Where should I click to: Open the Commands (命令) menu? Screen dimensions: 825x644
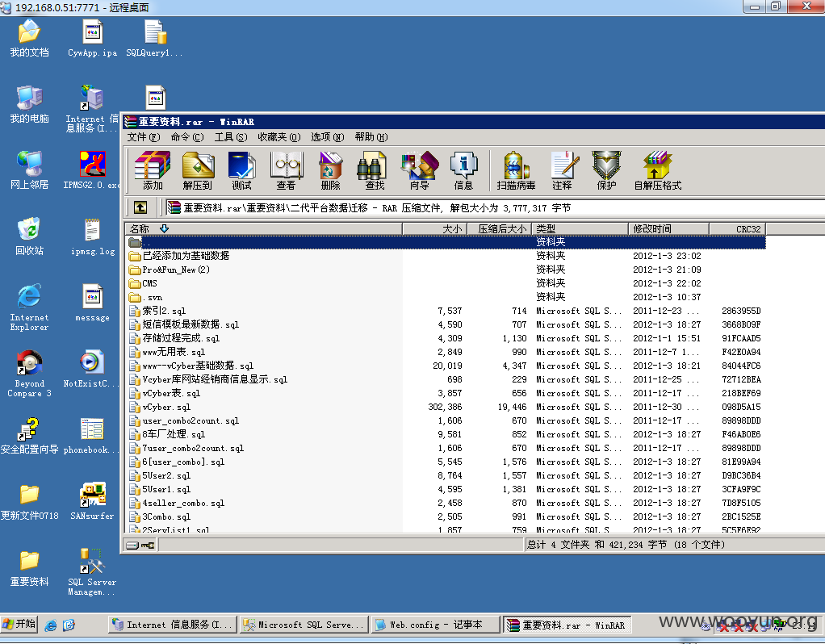tap(186, 137)
